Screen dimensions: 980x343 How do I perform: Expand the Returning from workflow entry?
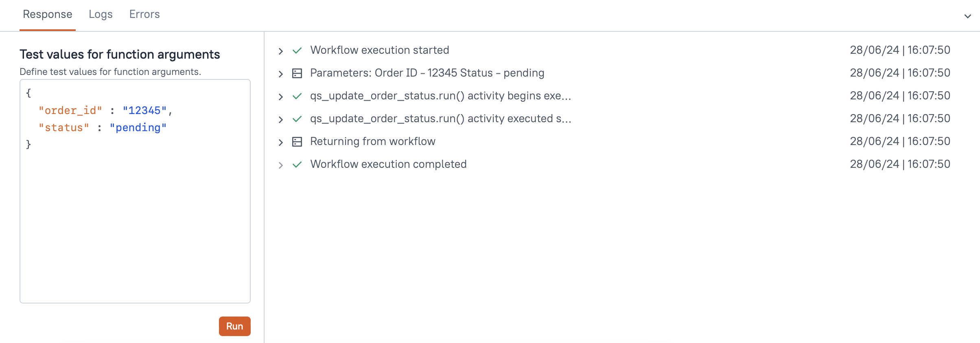(x=280, y=142)
